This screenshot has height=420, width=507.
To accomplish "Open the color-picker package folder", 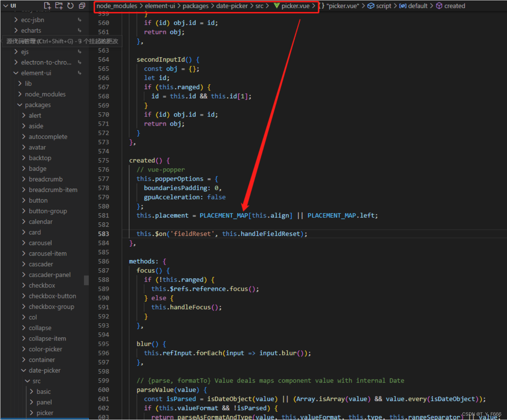I will point(45,349).
